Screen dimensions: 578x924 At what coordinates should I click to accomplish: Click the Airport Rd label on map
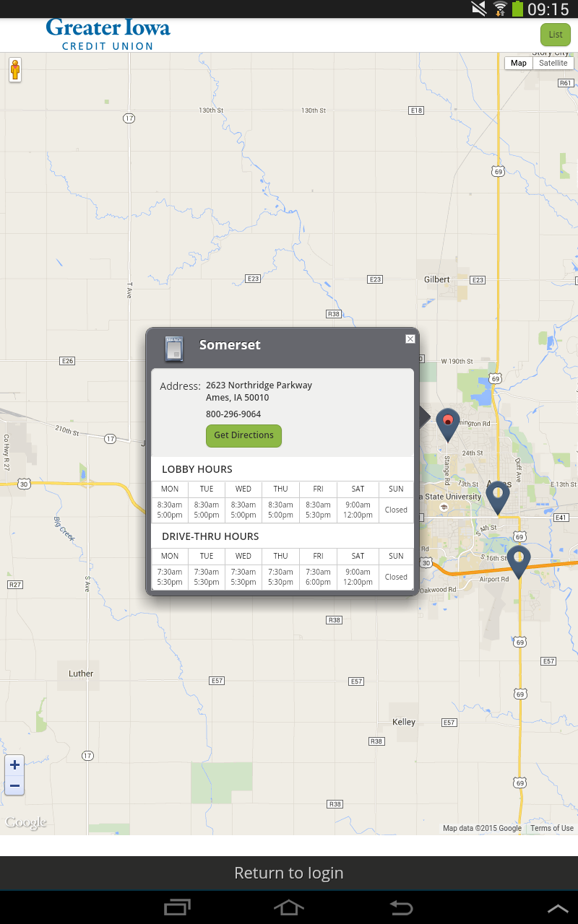click(494, 579)
